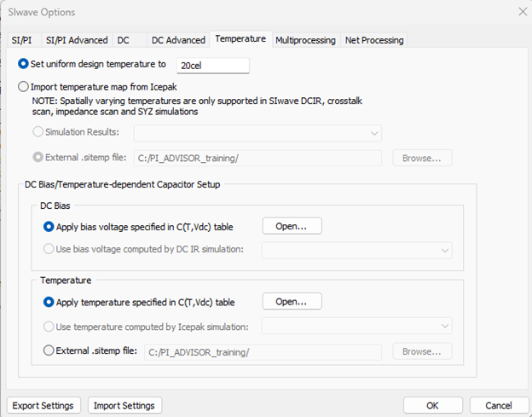This screenshot has width=532, height=417.
Task: Open the DC IR simulation bias dropdown
Action: (356, 250)
